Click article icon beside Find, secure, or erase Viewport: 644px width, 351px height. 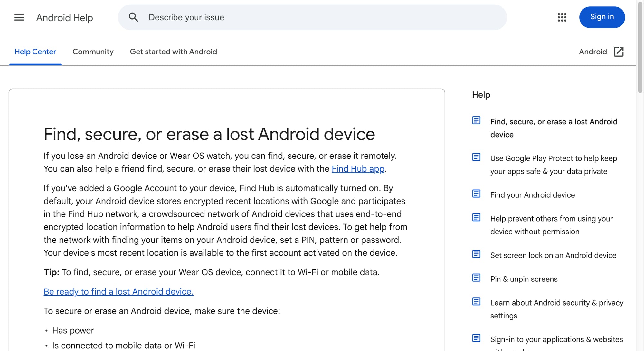point(476,120)
